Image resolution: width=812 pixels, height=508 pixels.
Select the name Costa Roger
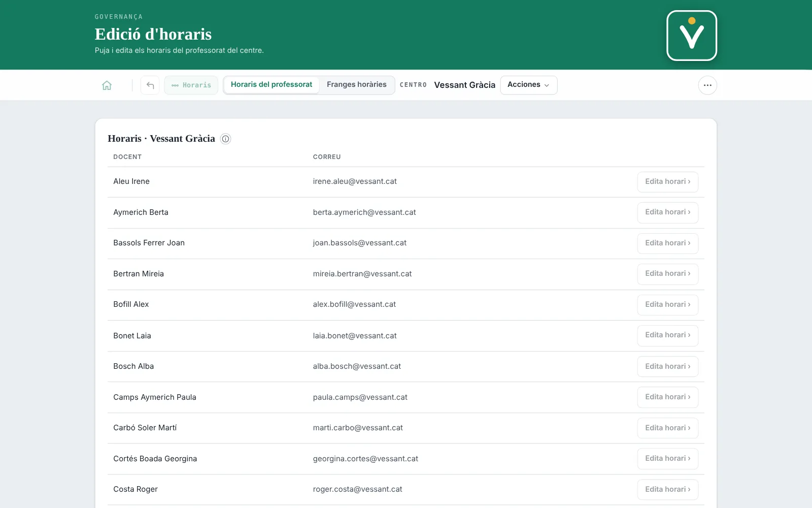click(136, 489)
